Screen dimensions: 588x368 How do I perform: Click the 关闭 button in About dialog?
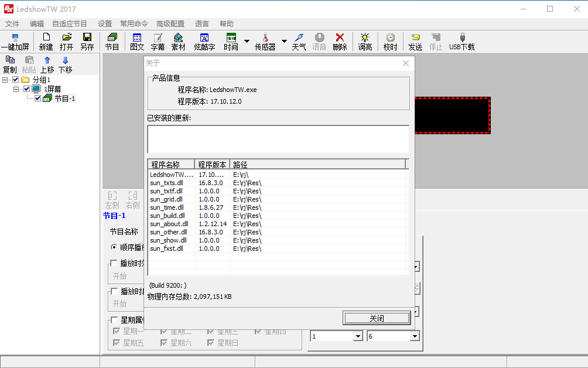point(377,318)
